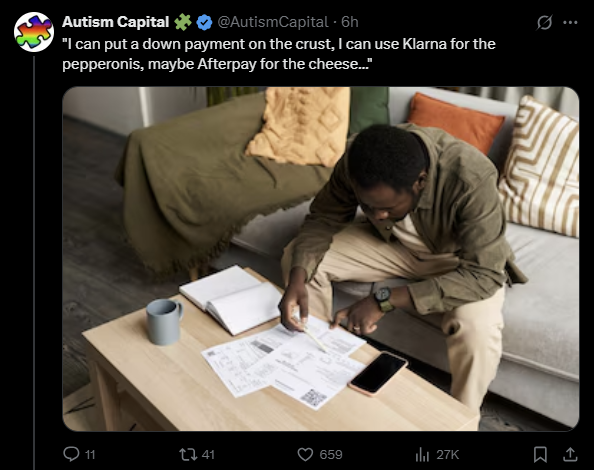Viewport: 594px width, 470px height.
Task: Click the tweet text about Klarna
Action: click(279, 54)
